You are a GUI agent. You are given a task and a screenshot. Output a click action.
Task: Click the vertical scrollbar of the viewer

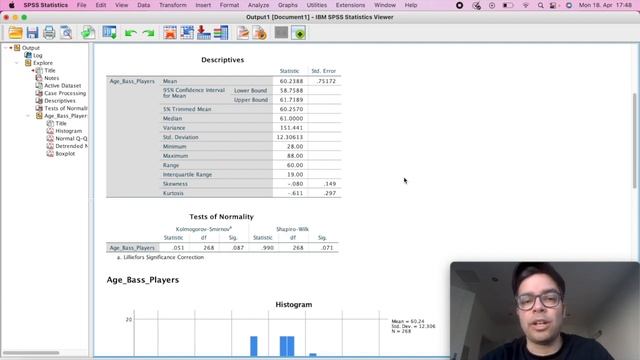click(635, 141)
